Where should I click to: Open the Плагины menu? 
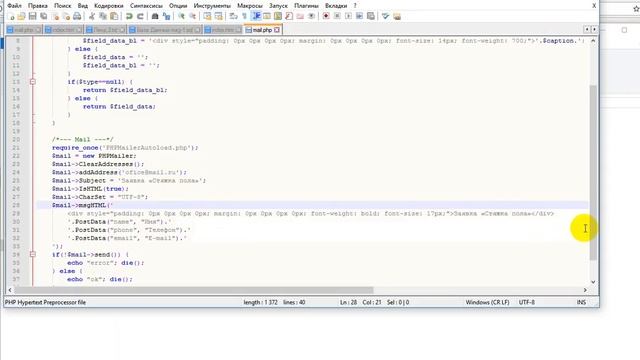pyautogui.click(x=306, y=6)
